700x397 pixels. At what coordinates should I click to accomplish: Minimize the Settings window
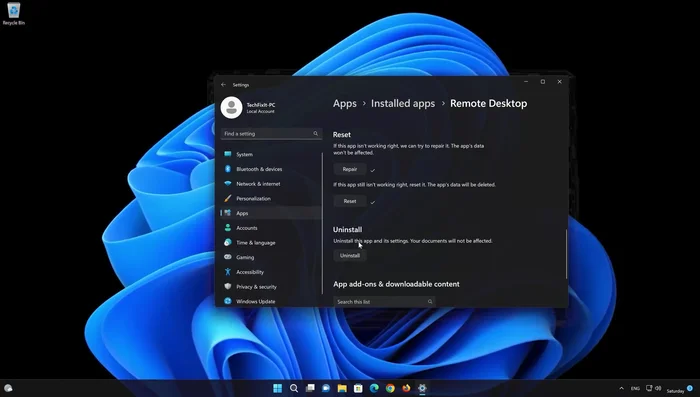point(526,82)
